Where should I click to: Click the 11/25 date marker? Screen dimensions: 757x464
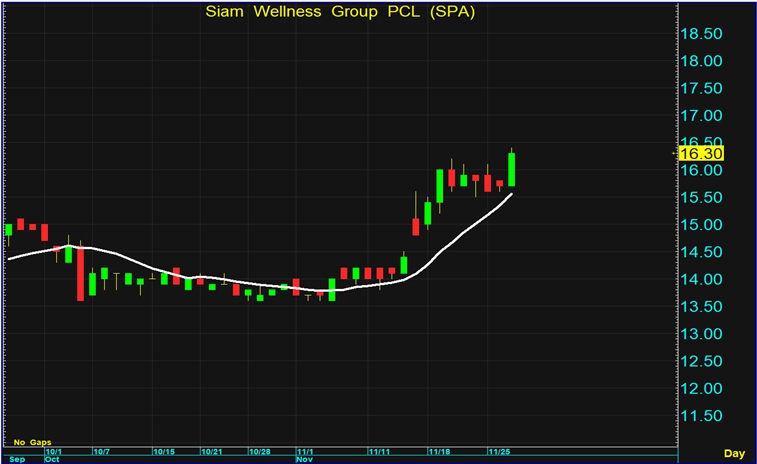pyautogui.click(x=499, y=452)
